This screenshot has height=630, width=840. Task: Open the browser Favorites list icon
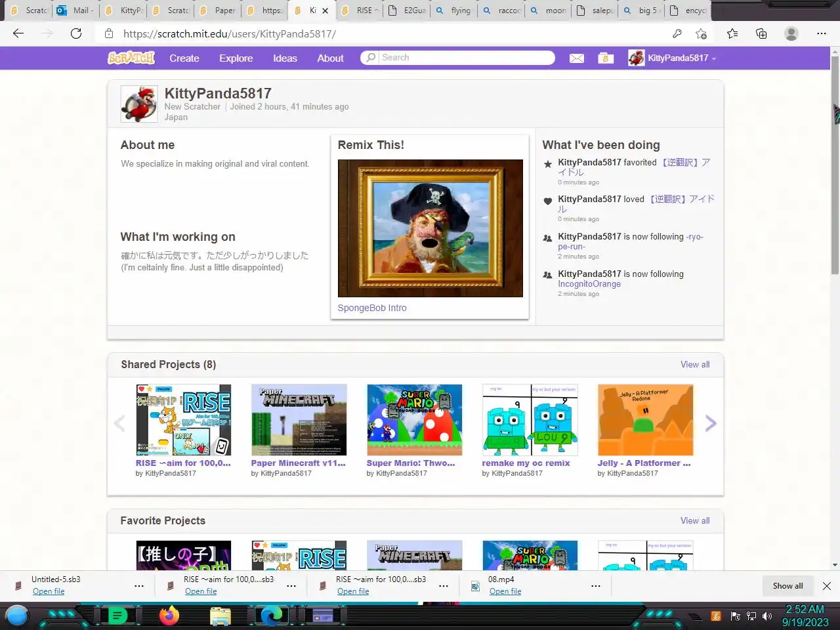pyautogui.click(x=732, y=33)
